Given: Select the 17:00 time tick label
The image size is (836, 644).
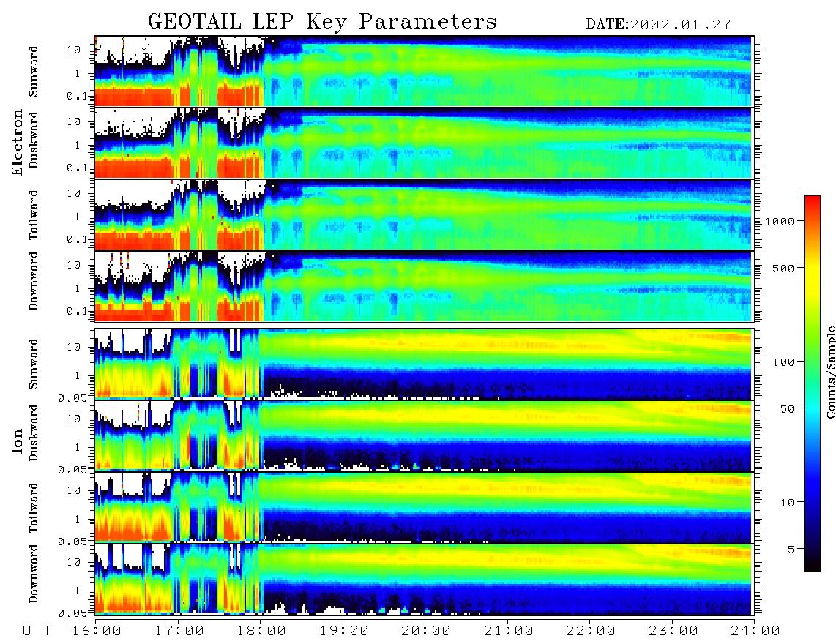Looking at the screenshot, I should pyautogui.click(x=179, y=631).
